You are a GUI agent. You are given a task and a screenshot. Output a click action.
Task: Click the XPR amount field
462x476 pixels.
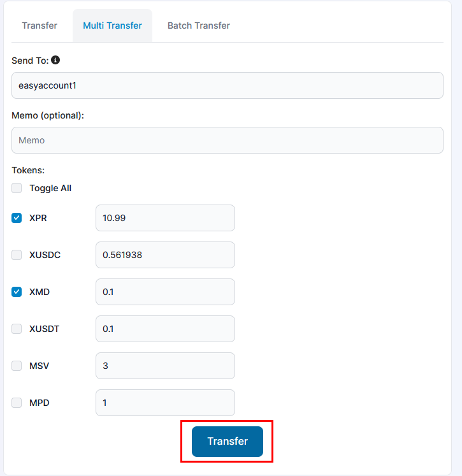pos(165,218)
